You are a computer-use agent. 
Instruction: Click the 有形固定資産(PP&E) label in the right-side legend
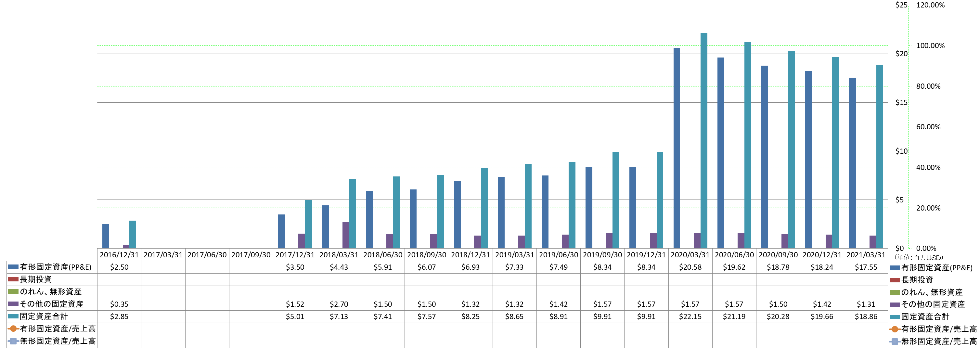point(937,268)
